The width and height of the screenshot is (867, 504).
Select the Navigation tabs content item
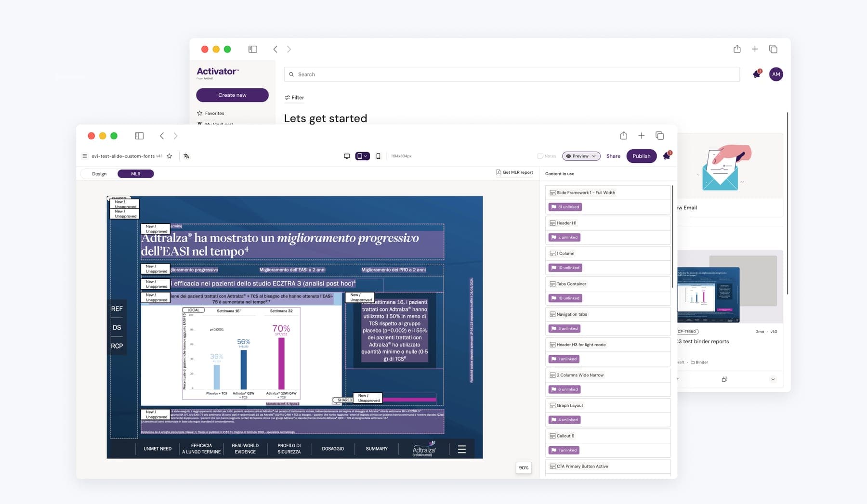click(608, 314)
